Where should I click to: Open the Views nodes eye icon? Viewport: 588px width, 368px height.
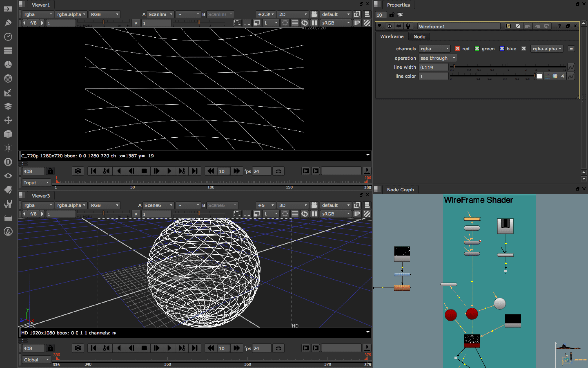pyautogui.click(x=8, y=176)
